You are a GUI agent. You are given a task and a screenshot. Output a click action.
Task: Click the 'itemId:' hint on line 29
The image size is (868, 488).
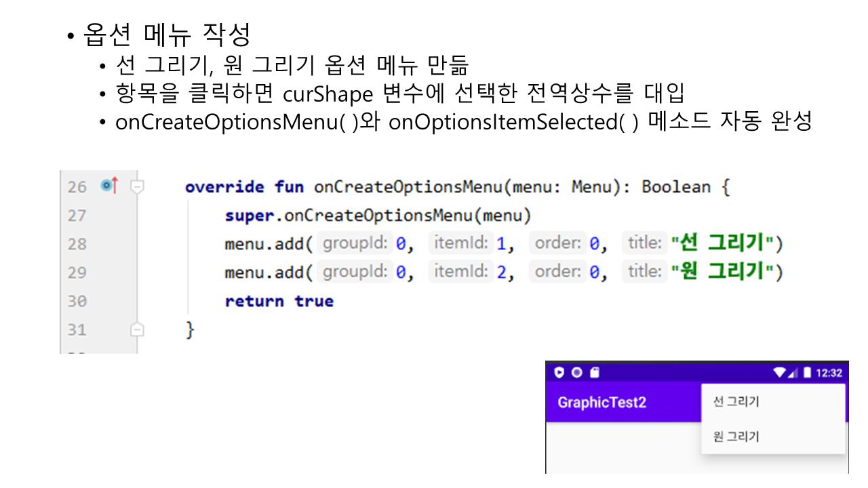(461, 272)
